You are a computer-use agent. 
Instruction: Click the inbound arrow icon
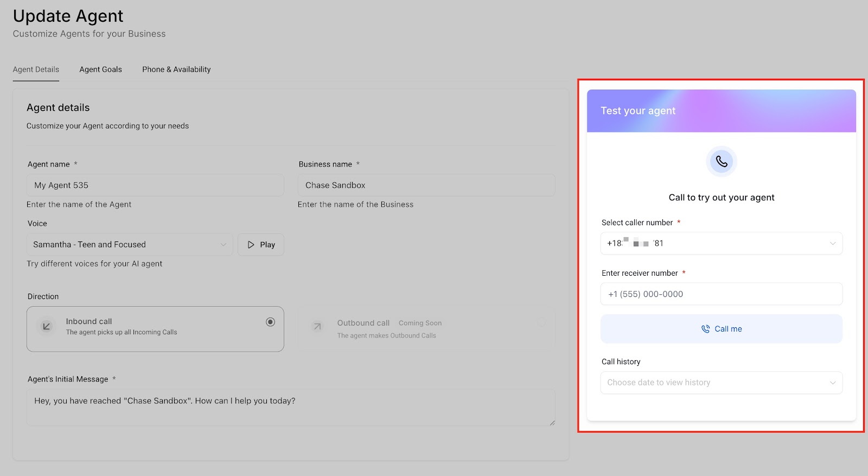click(47, 326)
